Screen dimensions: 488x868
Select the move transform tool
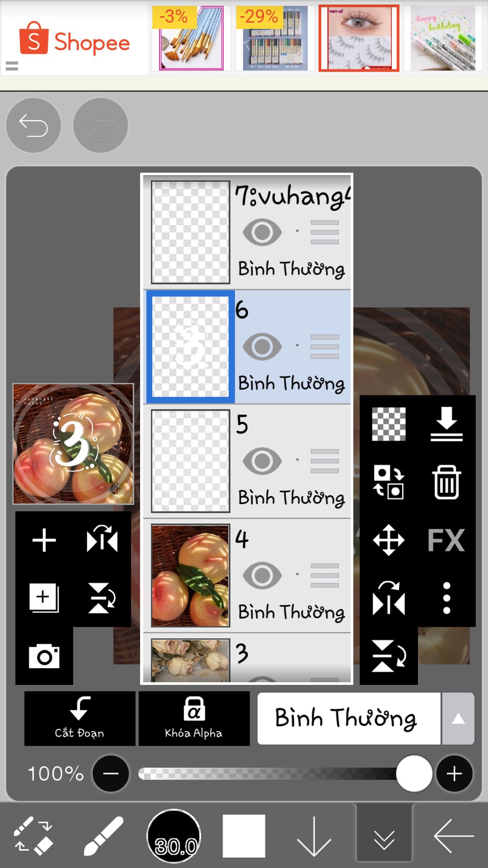coord(388,540)
